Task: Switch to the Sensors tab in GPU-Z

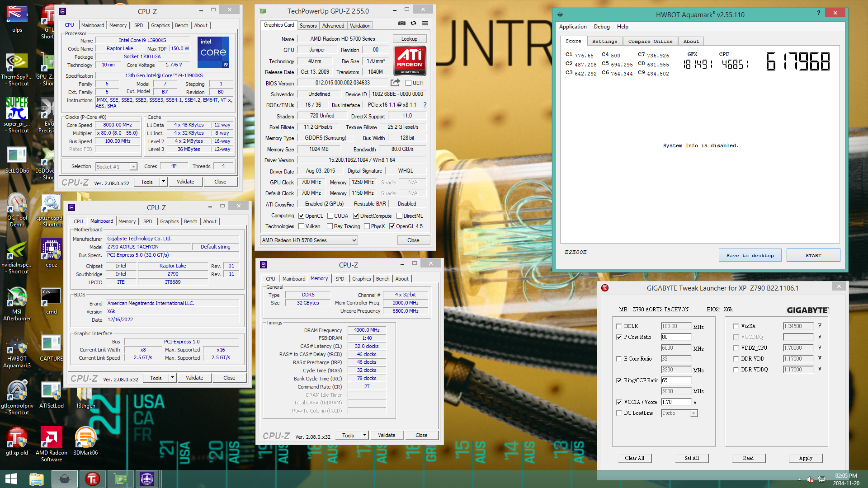Action: pyautogui.click(x=308, y=26)
